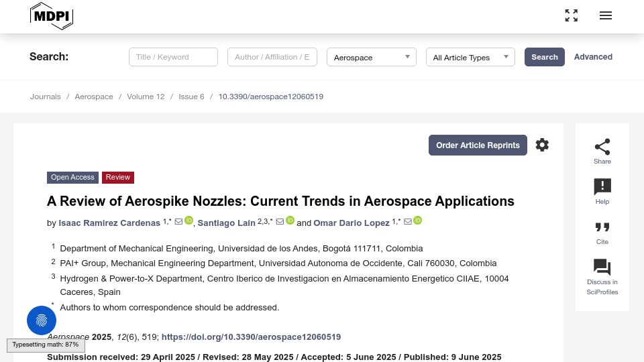644x362 pixels.
Task: Go to Journals breadcrumb
Action: 45,97
